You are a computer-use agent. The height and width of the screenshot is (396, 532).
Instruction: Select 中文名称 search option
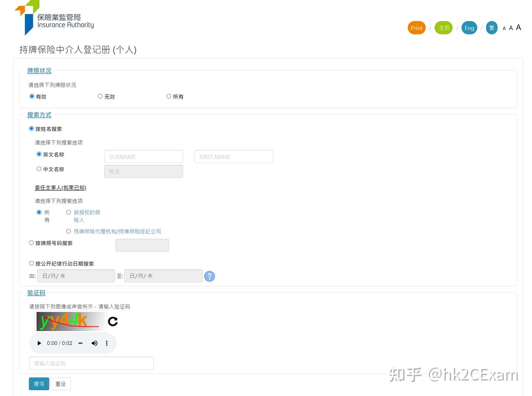click(x=39, y=169)
